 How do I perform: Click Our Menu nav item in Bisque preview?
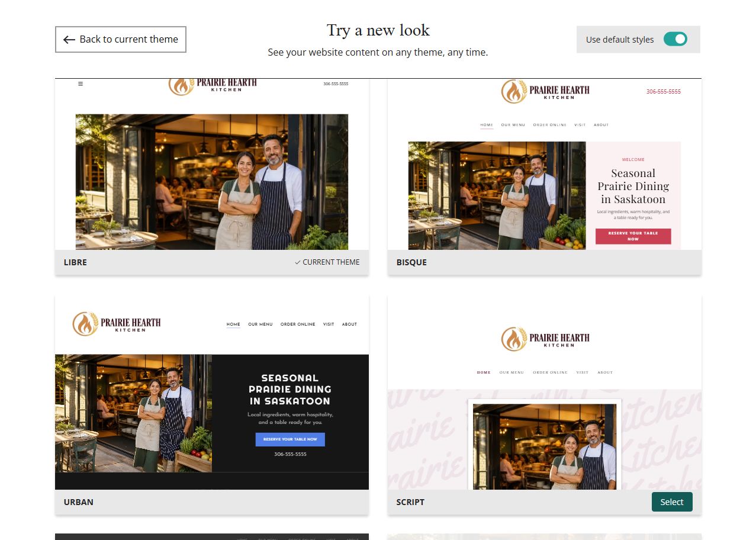(513, 125)
